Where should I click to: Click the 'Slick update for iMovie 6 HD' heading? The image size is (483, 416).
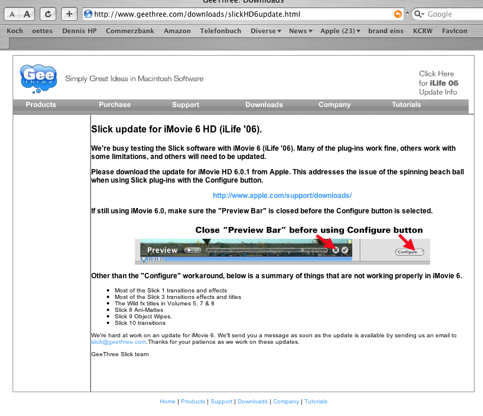[x=177, y=129]
